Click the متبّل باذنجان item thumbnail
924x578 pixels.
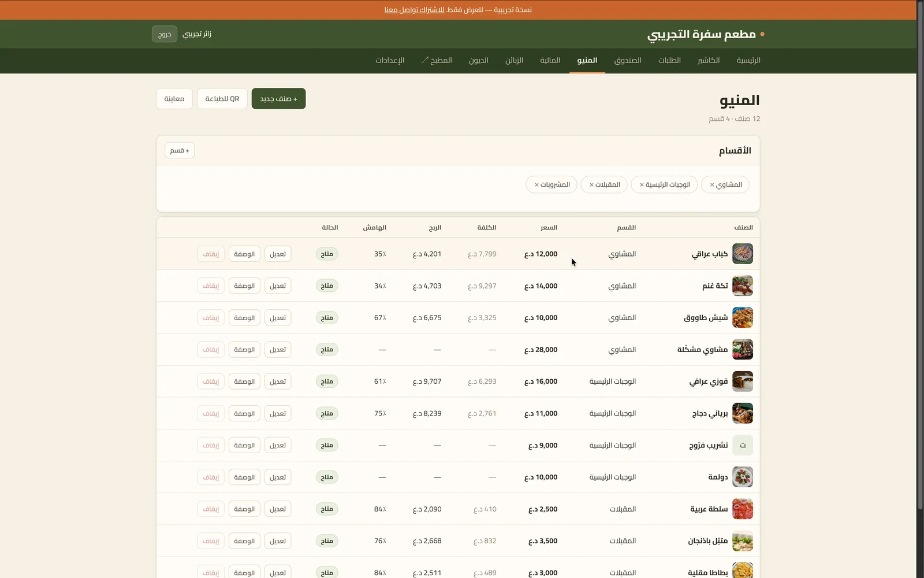click(743, 541)
